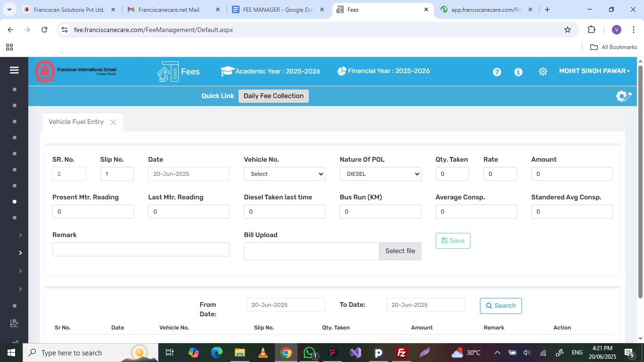Click the Slip No. field
Image resolution: width=644 pixels, height=362 pixels.
(117, 174)
